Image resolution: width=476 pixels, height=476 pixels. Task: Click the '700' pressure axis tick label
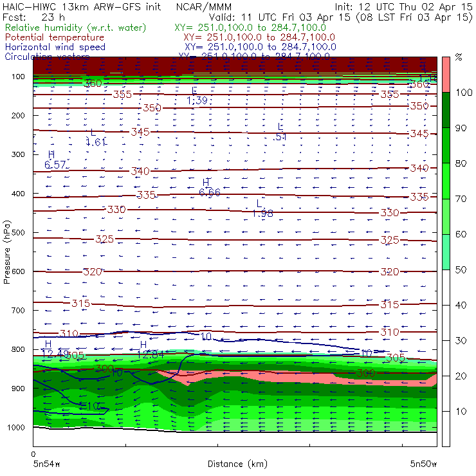18,310
